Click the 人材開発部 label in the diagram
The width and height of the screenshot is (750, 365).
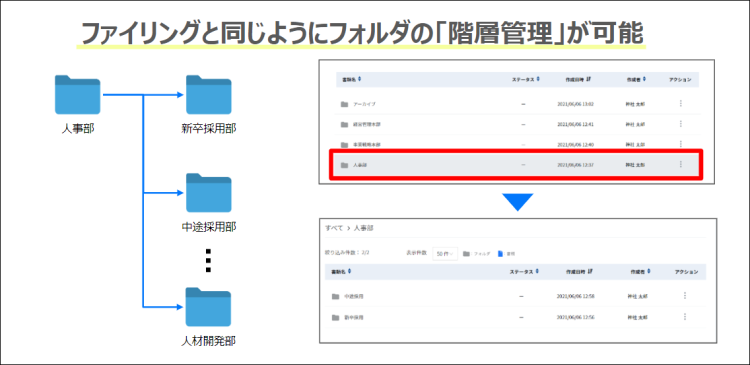point(209,342)
